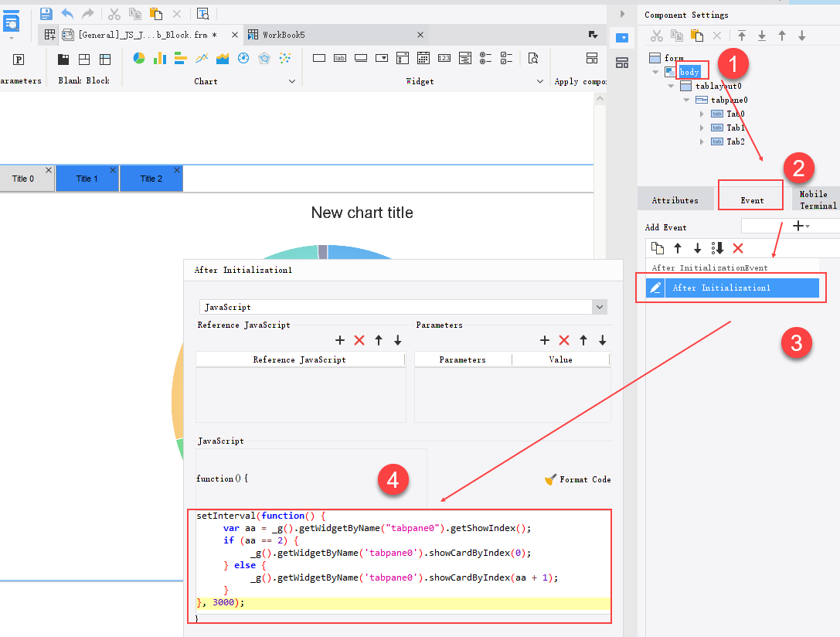Collapse the tabpane0 tree node

click(686, 100)
